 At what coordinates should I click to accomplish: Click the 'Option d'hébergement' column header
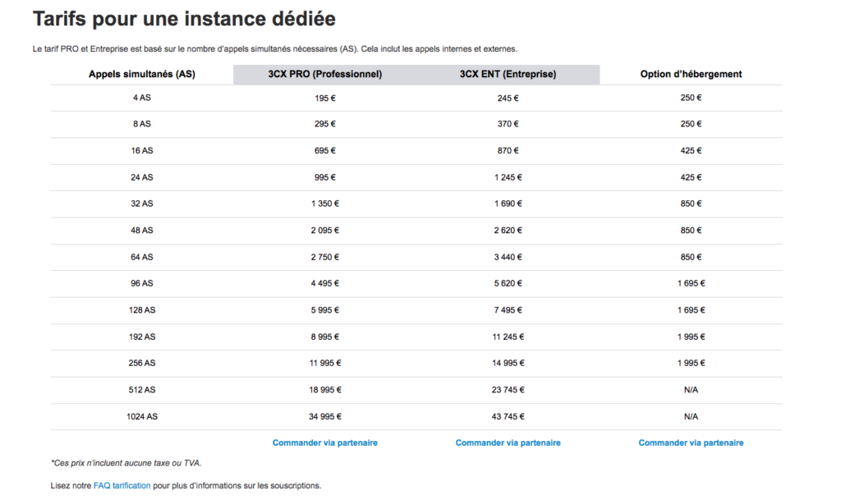click(x=691, y=74)
